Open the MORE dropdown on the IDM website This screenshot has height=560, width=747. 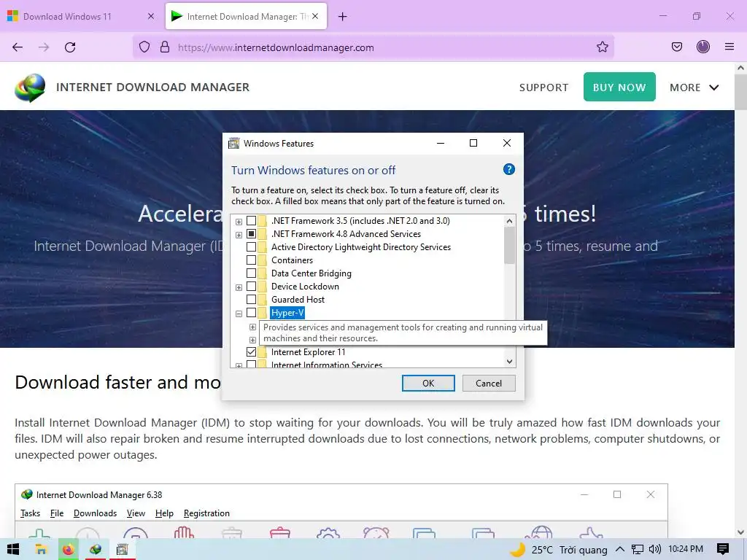point(694,87)
